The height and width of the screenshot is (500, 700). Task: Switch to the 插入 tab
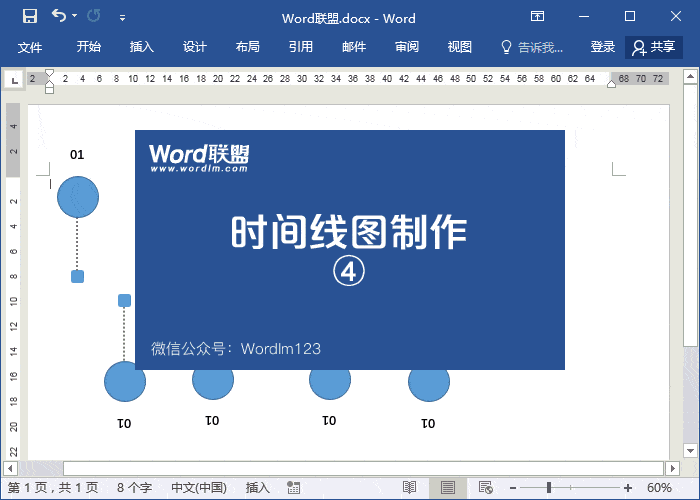(x=142, y=47)
